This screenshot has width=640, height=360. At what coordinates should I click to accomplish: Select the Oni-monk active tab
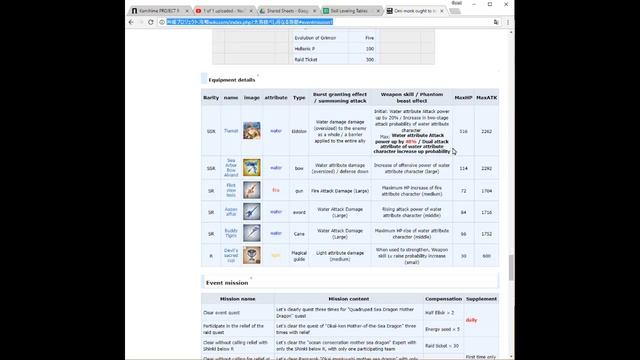pos(414,11)
